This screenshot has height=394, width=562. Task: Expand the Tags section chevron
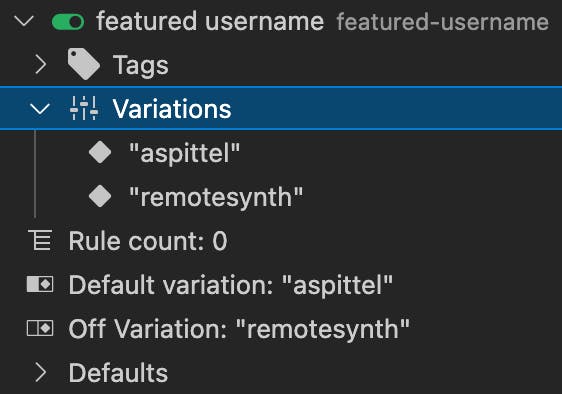41,65
